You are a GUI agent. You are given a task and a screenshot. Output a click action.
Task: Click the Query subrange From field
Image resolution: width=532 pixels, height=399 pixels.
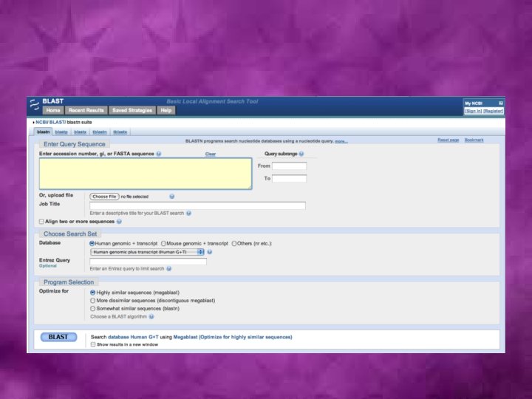[x=290, y=166]
